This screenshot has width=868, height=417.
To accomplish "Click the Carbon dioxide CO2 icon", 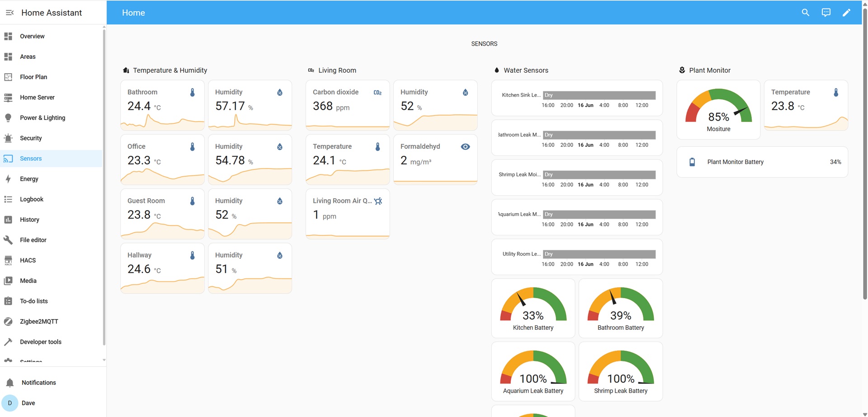I will click(377, 93).
